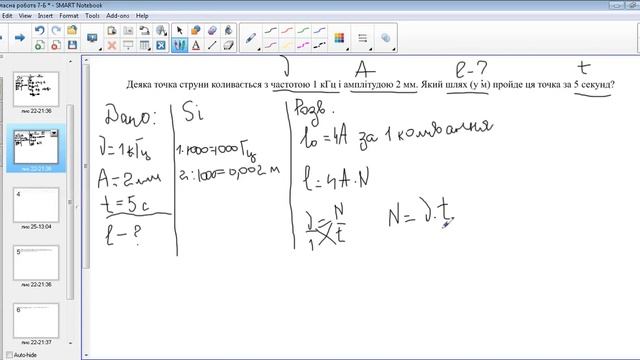This screenshot has width=640, height=360.
Task: Open the first page thumbnail in sorter
Action: pos(36,89)
